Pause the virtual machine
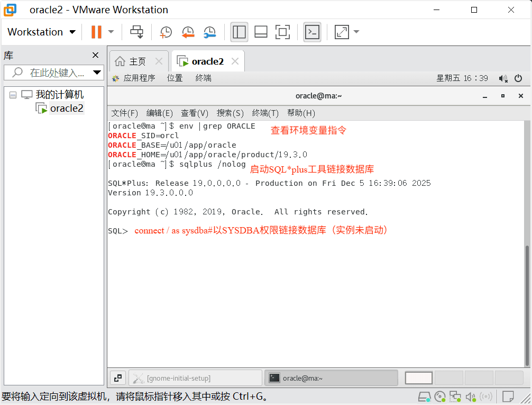532x405 pixels. [x=96, y=32]
